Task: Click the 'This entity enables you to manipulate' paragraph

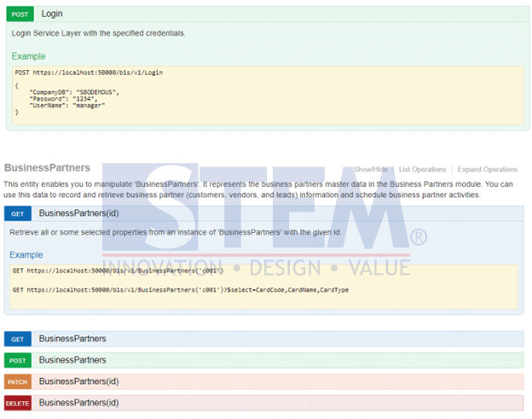Action: pos(258,189)
